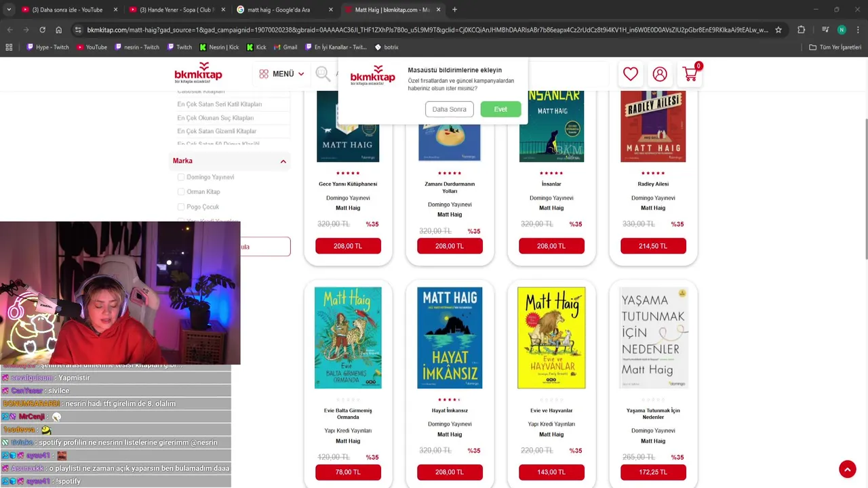868x488 pixels.
Task: Open the favorites heart icon
Action: pyautogui.click(x=631, y=74)
